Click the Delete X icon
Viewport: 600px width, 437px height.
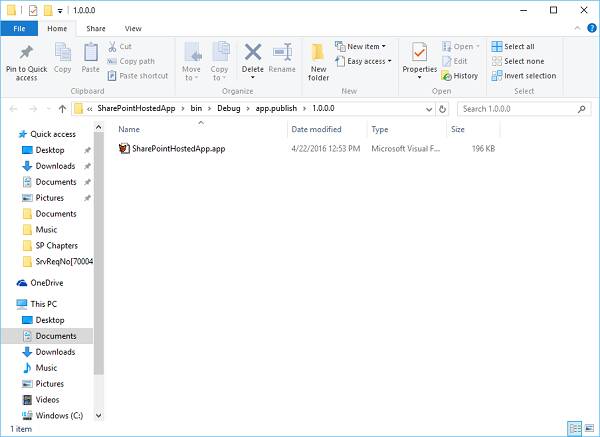tap(253, 52)
